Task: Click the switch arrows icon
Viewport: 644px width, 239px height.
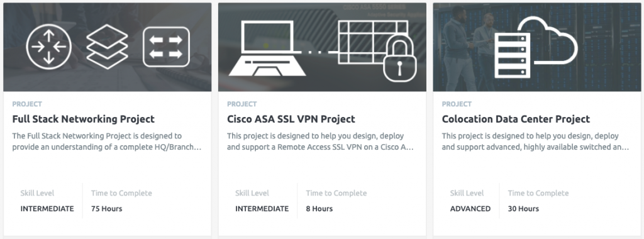Action: [166, 47]
